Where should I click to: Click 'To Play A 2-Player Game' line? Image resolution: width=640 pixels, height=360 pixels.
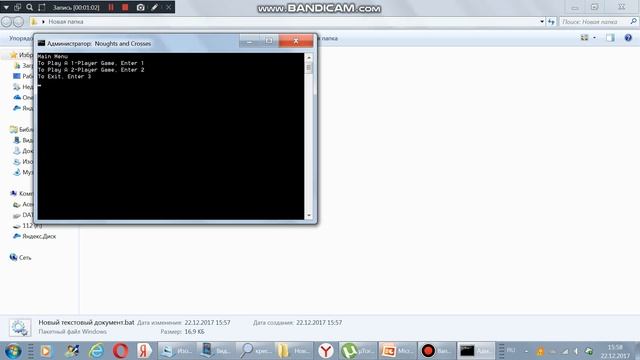point(91,70)
